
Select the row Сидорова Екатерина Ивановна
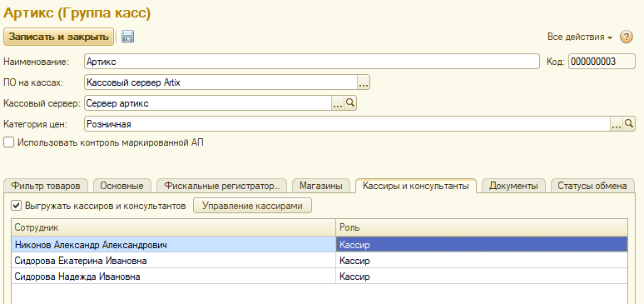pyautogui.click(x=320, y=261)
